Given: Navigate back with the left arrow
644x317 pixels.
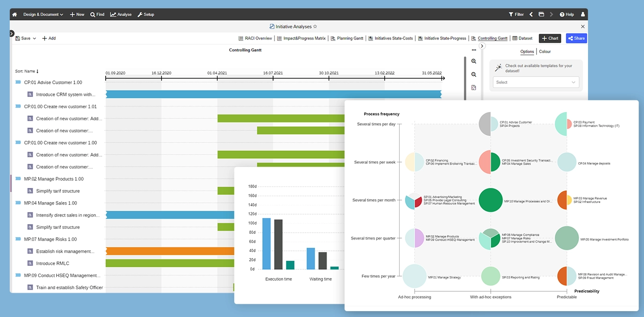Looking at the screenshot, I should [531, 15].
